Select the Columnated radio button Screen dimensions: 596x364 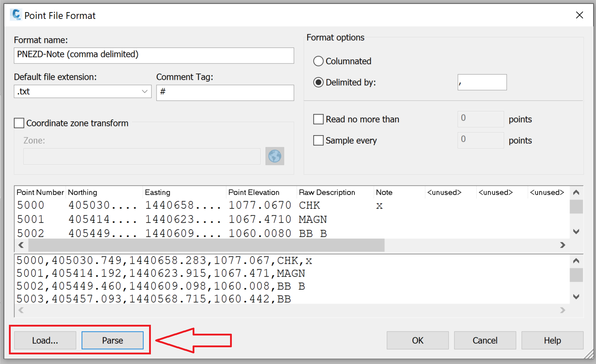click(x=318, y=61)
